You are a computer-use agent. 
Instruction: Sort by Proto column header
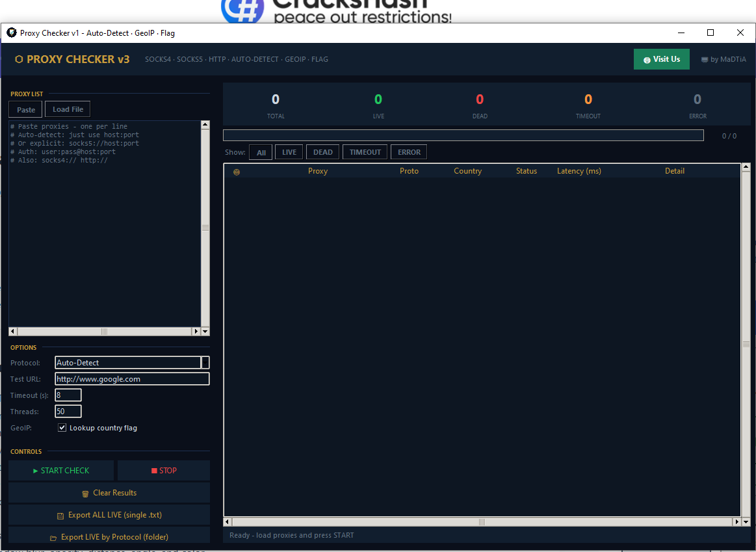(409, 171)
